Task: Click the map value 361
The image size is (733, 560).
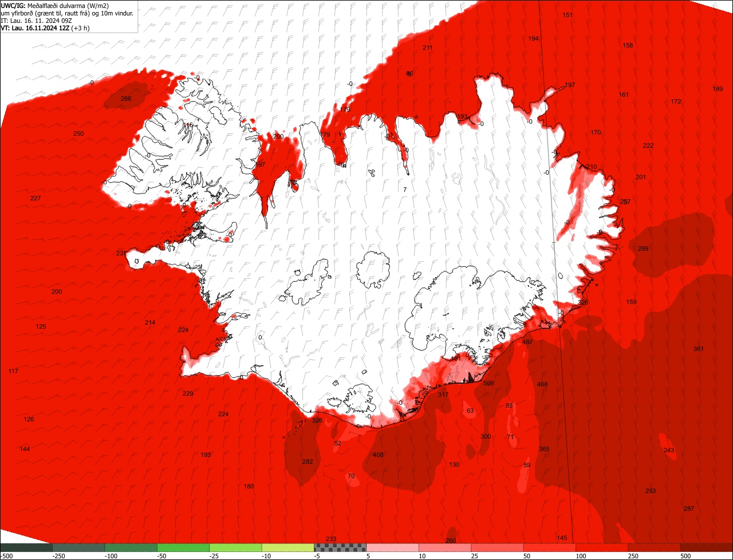Action: click(699, 349)
